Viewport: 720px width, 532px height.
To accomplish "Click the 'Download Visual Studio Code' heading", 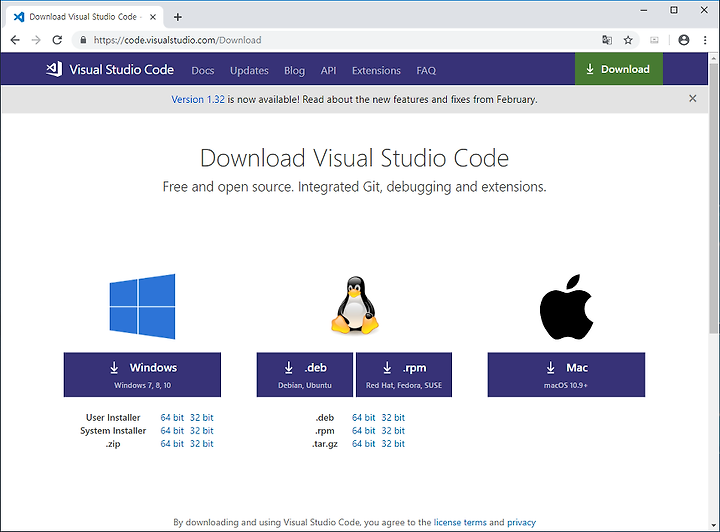I will coord(354,158).
